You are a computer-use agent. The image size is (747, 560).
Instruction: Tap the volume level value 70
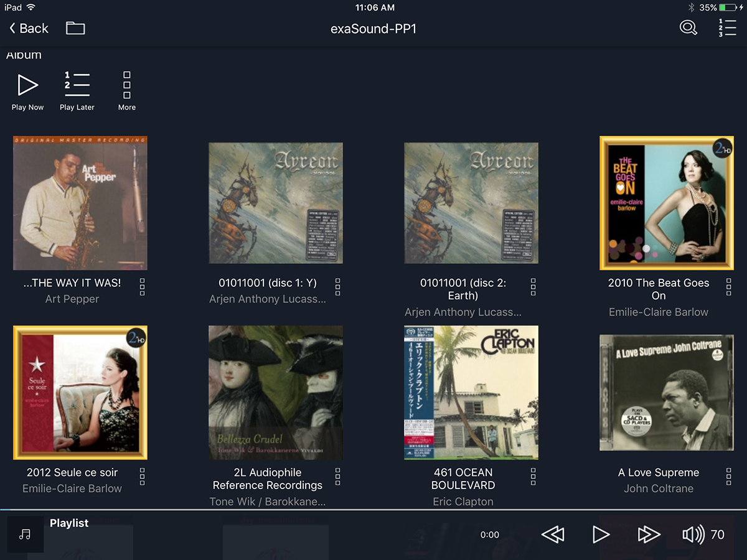pos(718,534)
